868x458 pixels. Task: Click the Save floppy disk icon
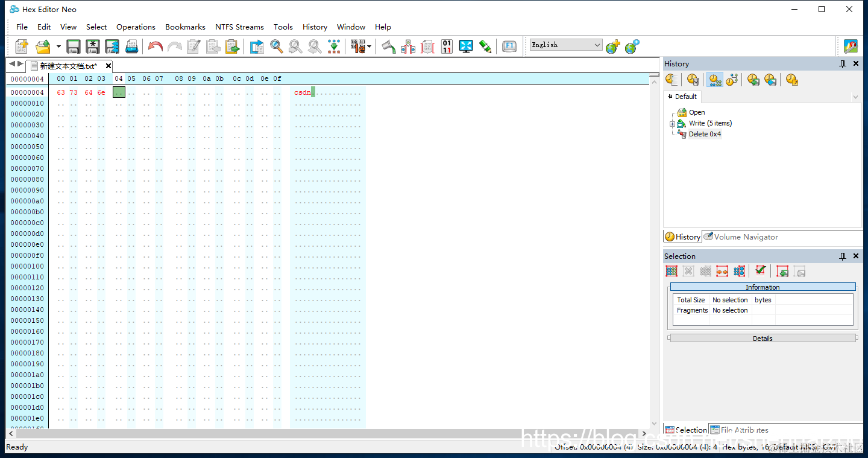74,46
